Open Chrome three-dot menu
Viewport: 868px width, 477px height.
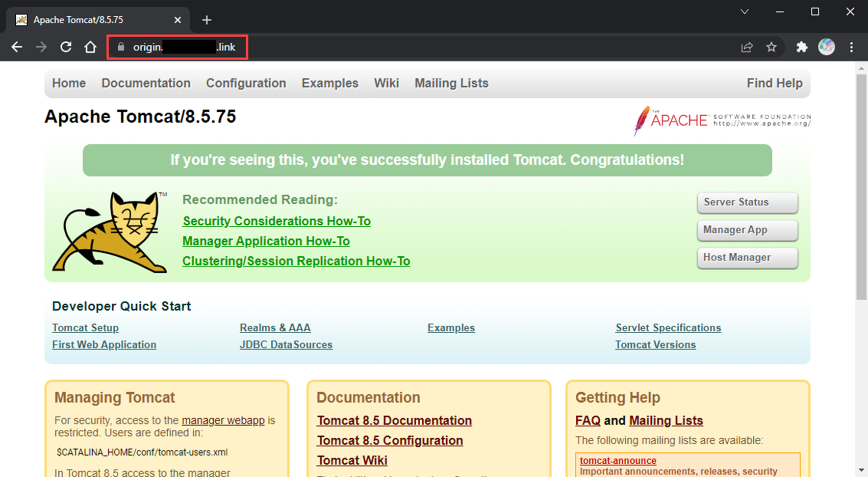pos(851,47)
